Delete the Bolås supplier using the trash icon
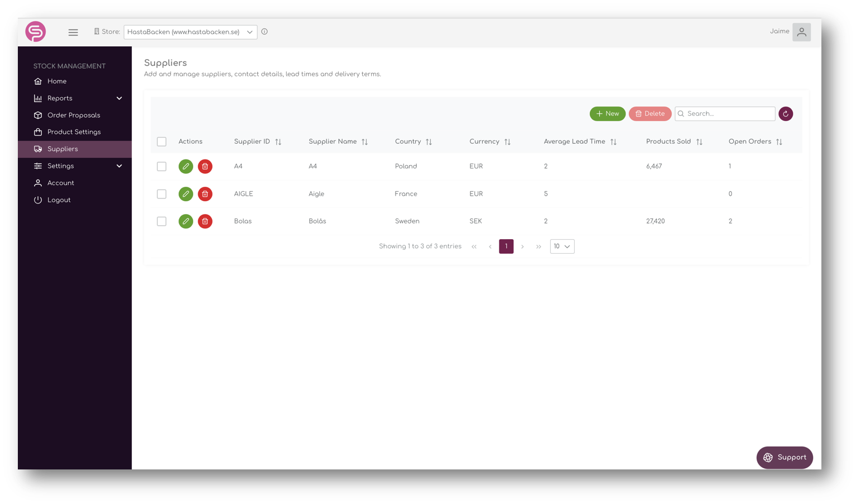 pos(205,221)
